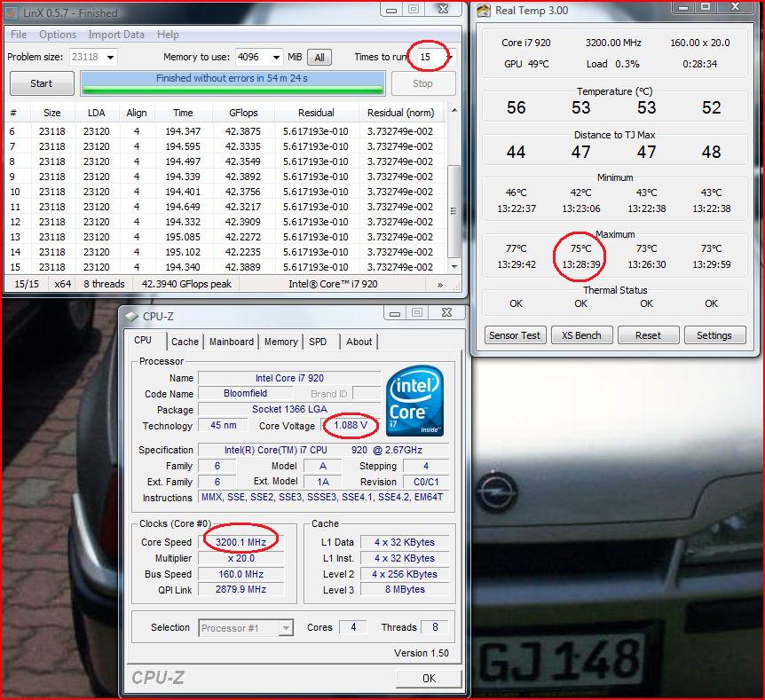Expand the Times to run dropdown

(x=450, y=57)
